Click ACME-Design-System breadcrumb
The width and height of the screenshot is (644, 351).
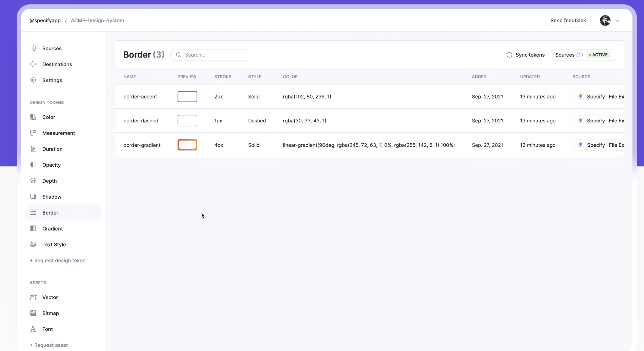(97, 21)
